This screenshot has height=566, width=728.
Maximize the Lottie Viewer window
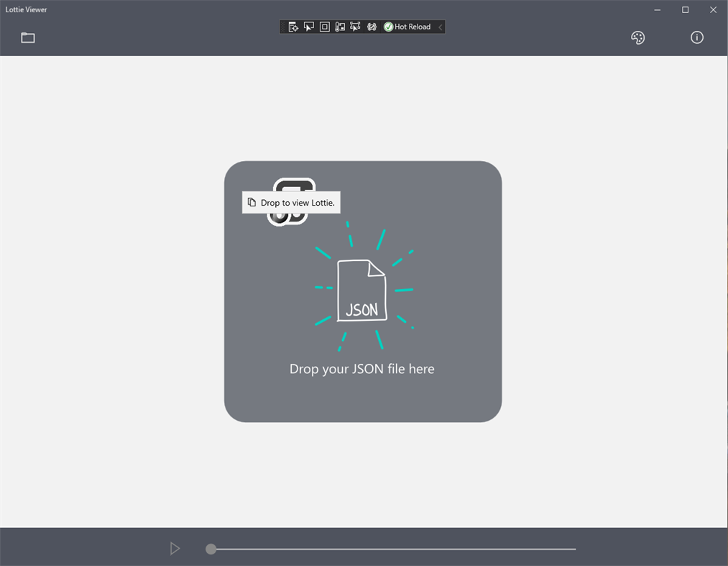686,10
